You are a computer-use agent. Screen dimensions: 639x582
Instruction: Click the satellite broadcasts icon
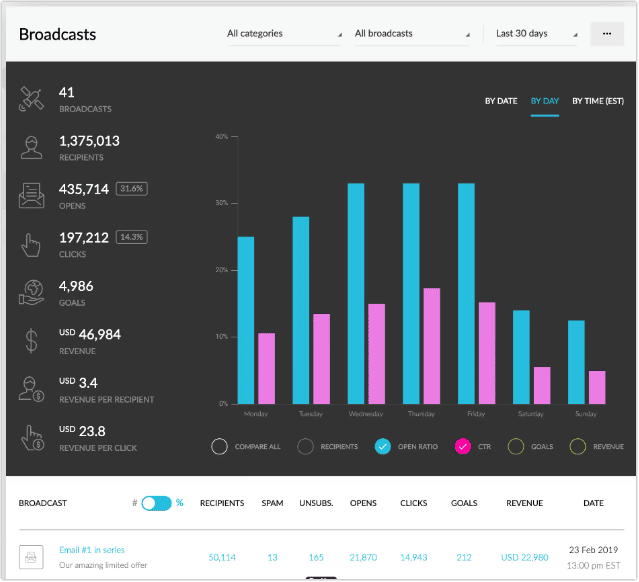point(31,99)
